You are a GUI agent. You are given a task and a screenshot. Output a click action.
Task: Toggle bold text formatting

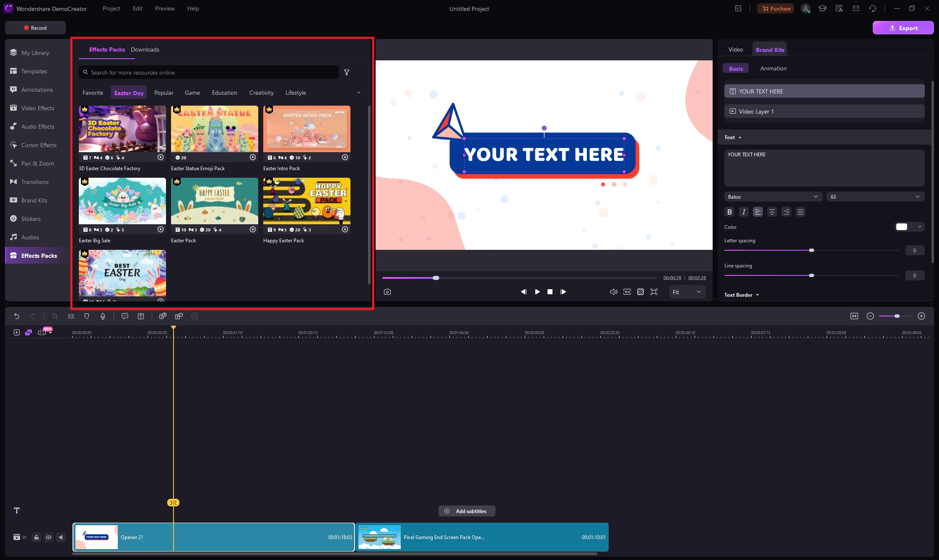click(x=729, y=212)
